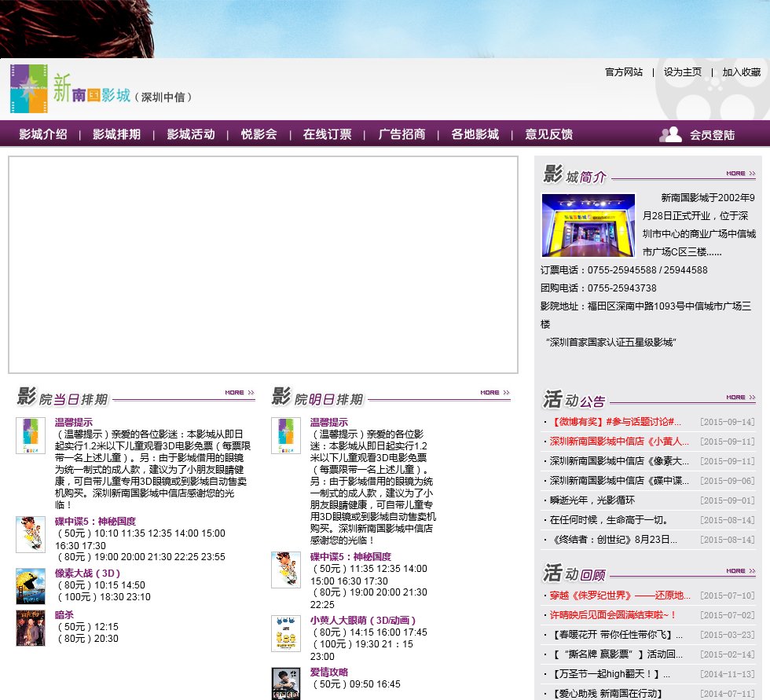Click the 团购电话 0755-25943738 text
The image size is (770, 700).
click(598, 288)
